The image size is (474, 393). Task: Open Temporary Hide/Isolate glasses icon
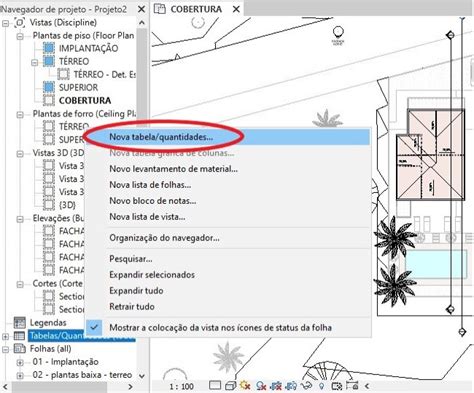(306, 386)
